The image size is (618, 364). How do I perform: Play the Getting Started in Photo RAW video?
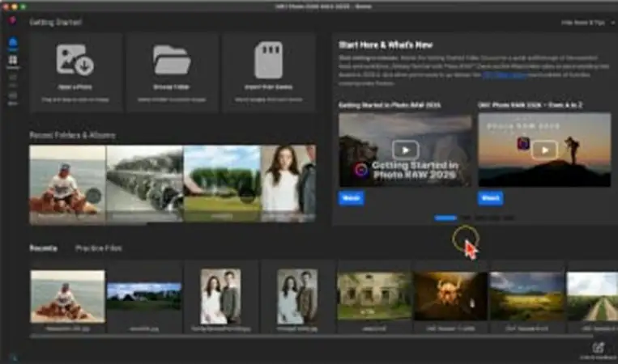406,150
